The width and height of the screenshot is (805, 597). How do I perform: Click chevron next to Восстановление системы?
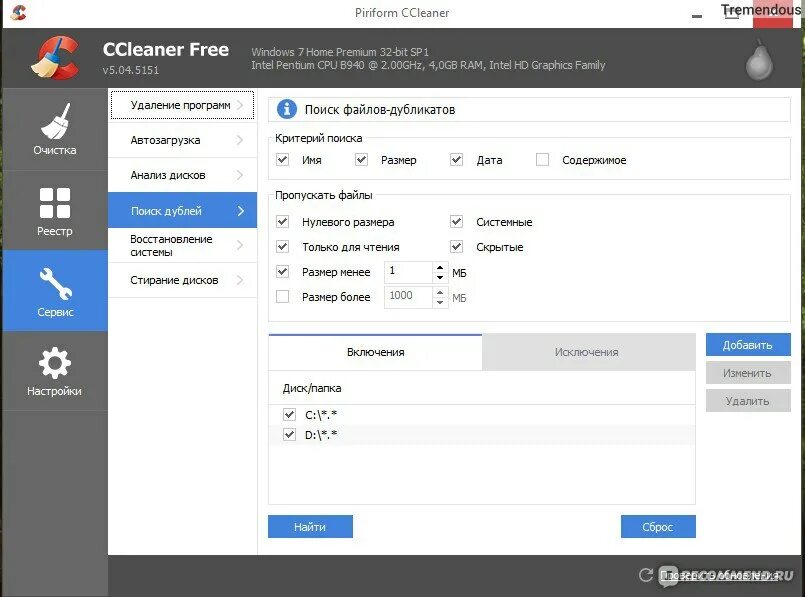(x=240, y=245)
